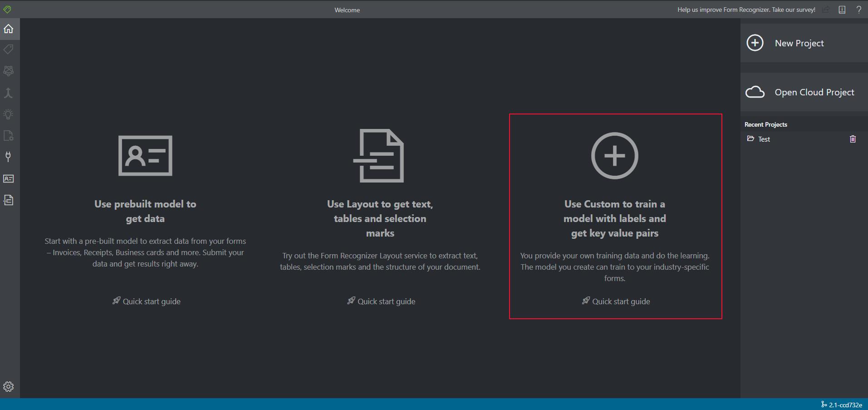Click the Open Cloud Project cloud icon
This screenshot has height=410, width=868.
pyautogui.click(x=755, y=92)
